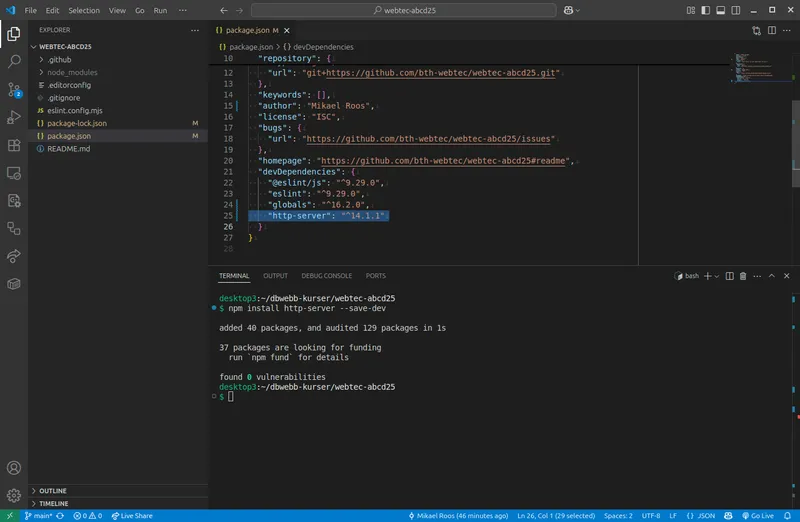
Task: Open Source Control view with badge
Action: click(x=14, y=89)
